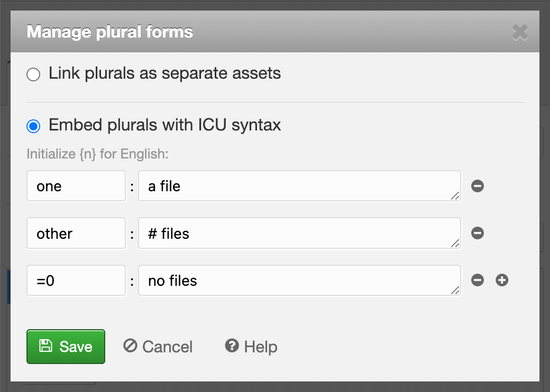Remove the "one" plural form row
550x392 pixels.
478,186
